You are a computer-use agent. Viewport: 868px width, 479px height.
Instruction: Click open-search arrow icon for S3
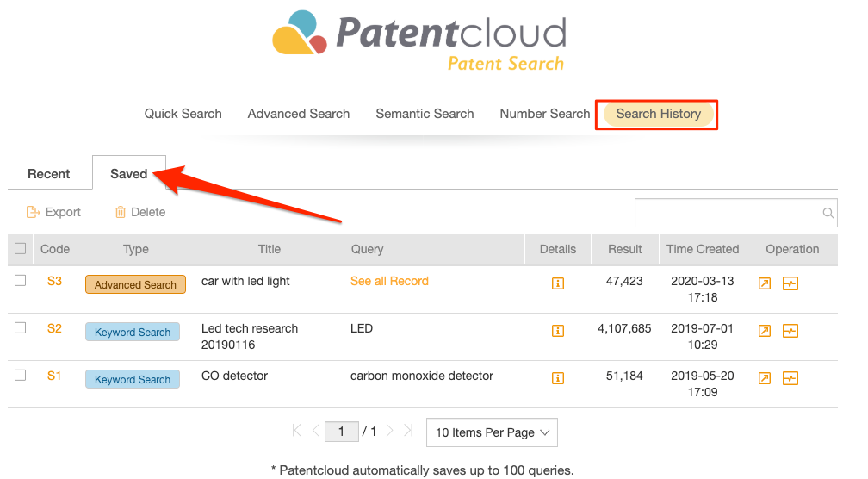(765, 283)
